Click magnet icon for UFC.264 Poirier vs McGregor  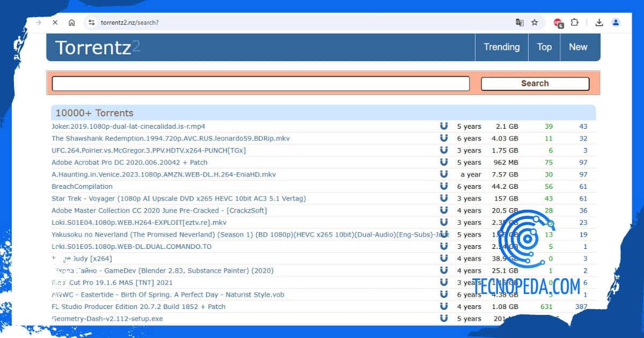tap(444, 150)
